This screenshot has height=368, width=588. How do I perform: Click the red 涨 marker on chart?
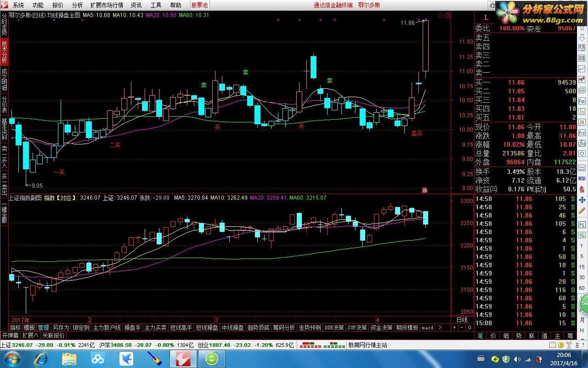point(424,190)
